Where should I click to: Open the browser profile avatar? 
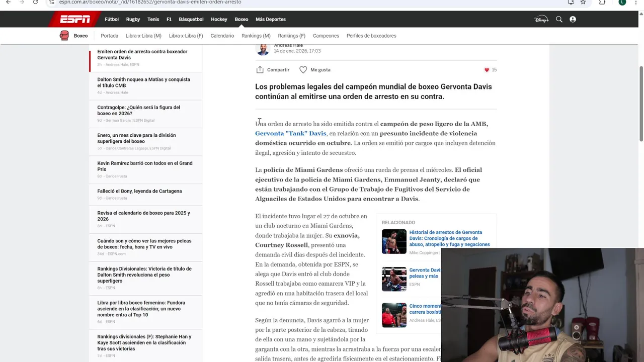point(622,2)
